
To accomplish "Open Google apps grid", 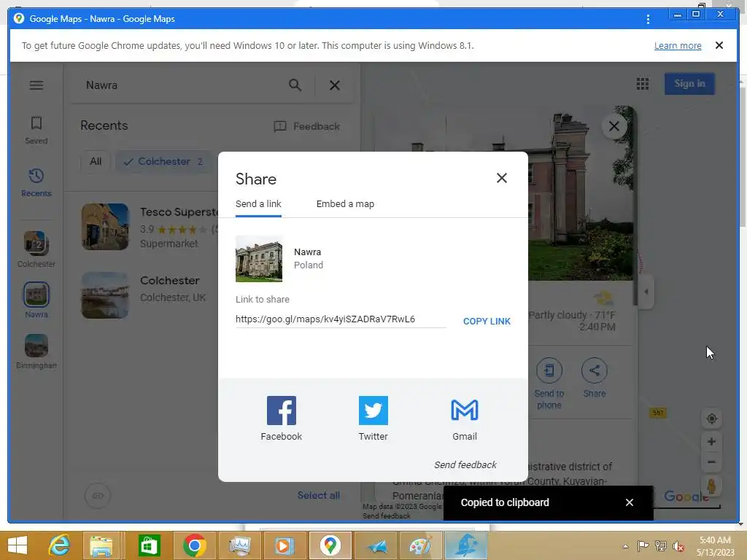I will point(643,84).
